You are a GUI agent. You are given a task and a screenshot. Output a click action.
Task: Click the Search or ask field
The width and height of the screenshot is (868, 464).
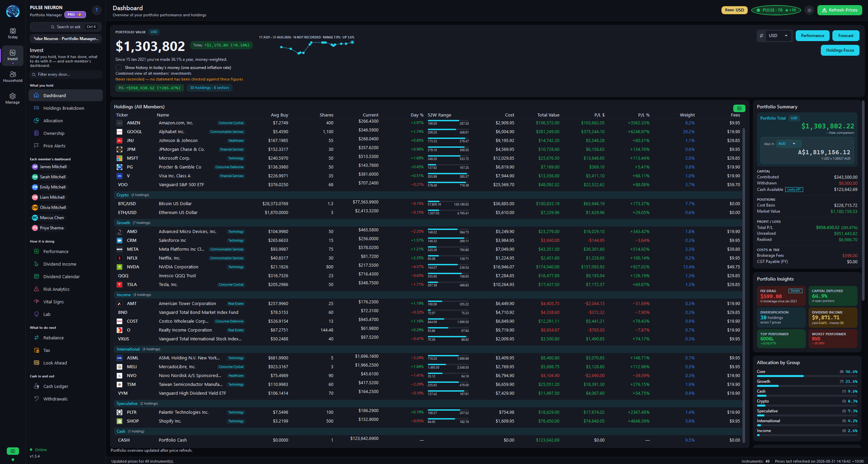(66, 27)
